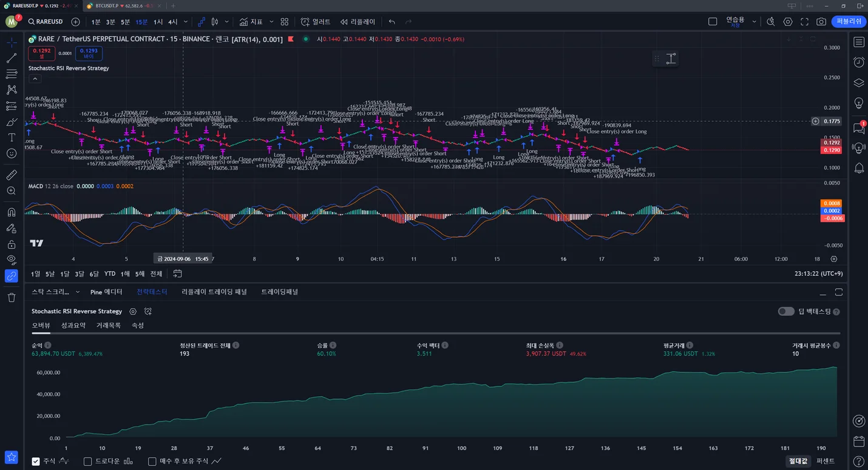
Task: Click the 0.1293 buy price button
Action: pyautogui.click(x=89, y=53)
